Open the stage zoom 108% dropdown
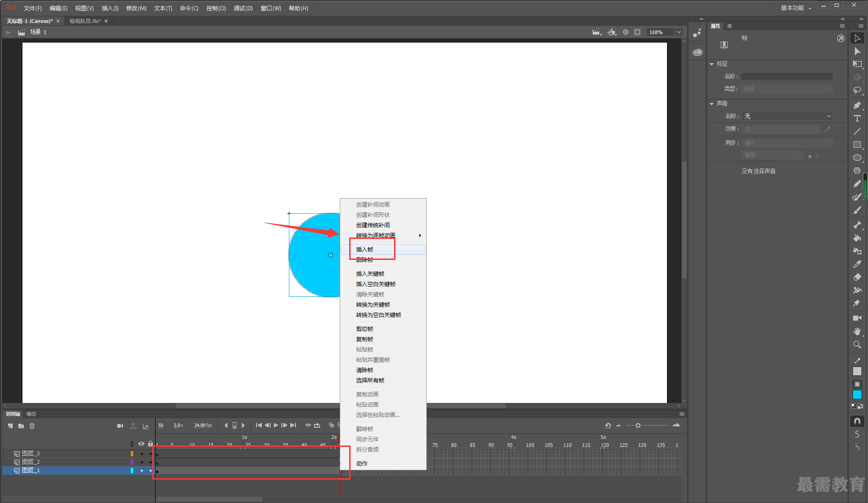The image size is (868, 503). coord(679,32)
